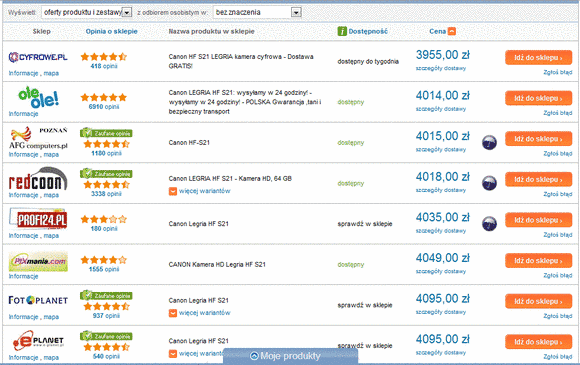Viewport: 580px width, 365px height.
Task: Click 'CANON Kamera HD Legria HF S21' product name
Action: tap(217, 265)
